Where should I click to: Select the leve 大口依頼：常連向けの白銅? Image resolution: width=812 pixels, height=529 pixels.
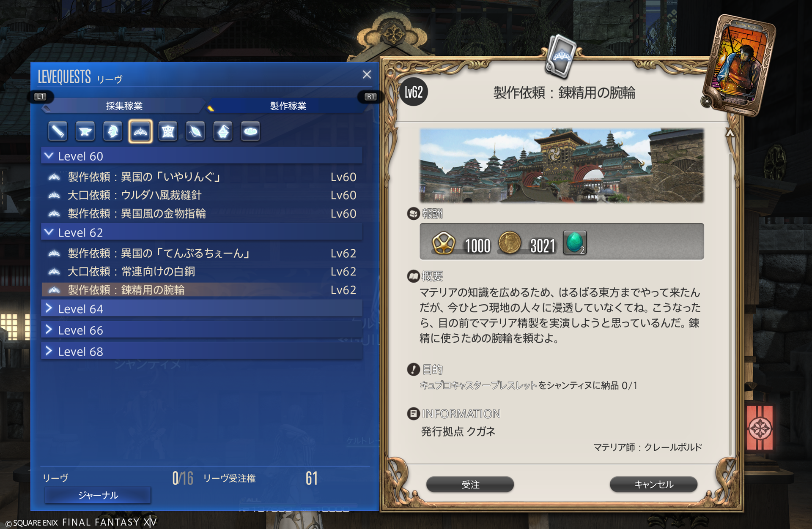(202, 271)
